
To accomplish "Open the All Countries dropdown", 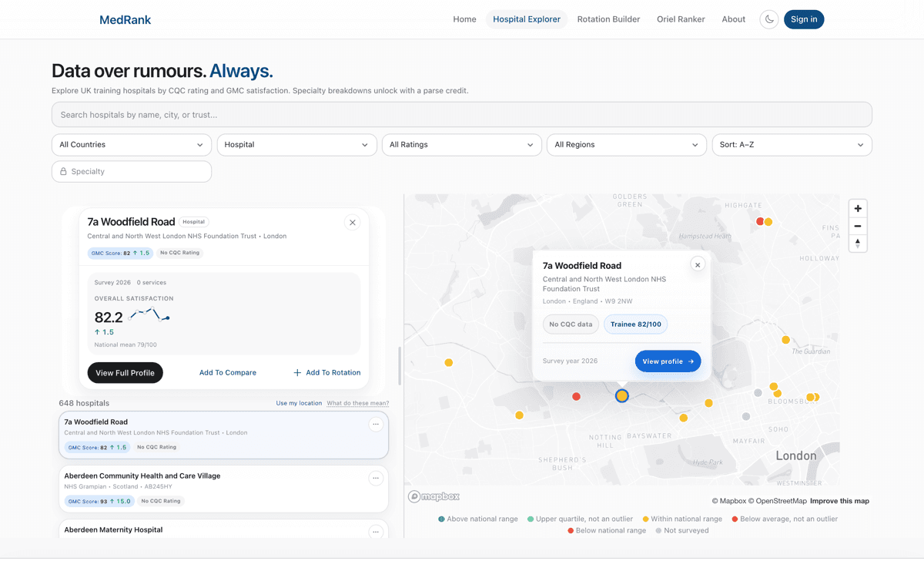I will (x=132, y=145).
